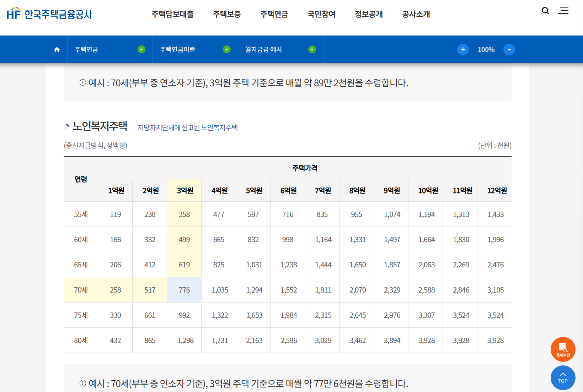Open the 정보공개 menu
Screen dimensions: 583x392
tap(369, 14)
